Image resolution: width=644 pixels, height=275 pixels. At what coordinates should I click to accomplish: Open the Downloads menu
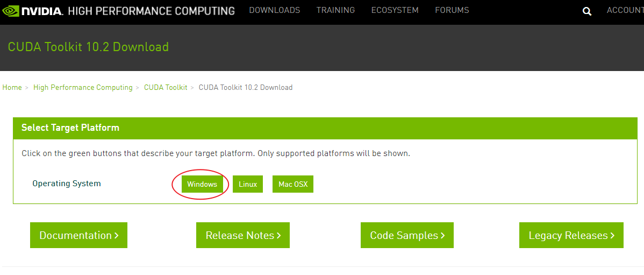274,10
